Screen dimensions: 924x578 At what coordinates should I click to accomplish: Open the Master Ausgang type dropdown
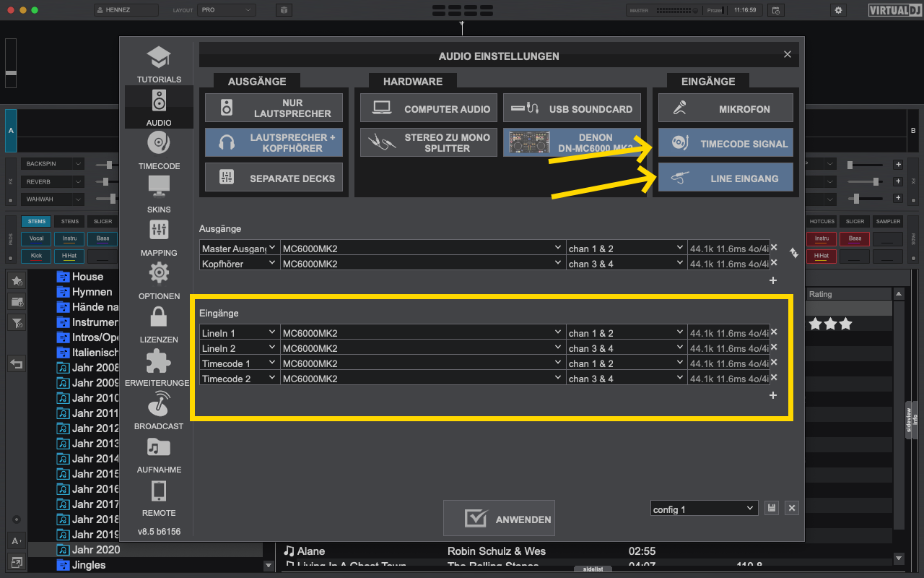(240, 248)
